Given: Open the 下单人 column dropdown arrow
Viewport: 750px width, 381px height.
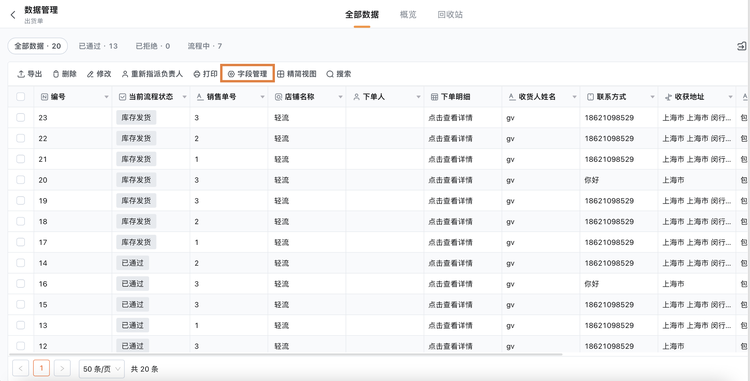Looking at the screenshot, I should (418, 97).
